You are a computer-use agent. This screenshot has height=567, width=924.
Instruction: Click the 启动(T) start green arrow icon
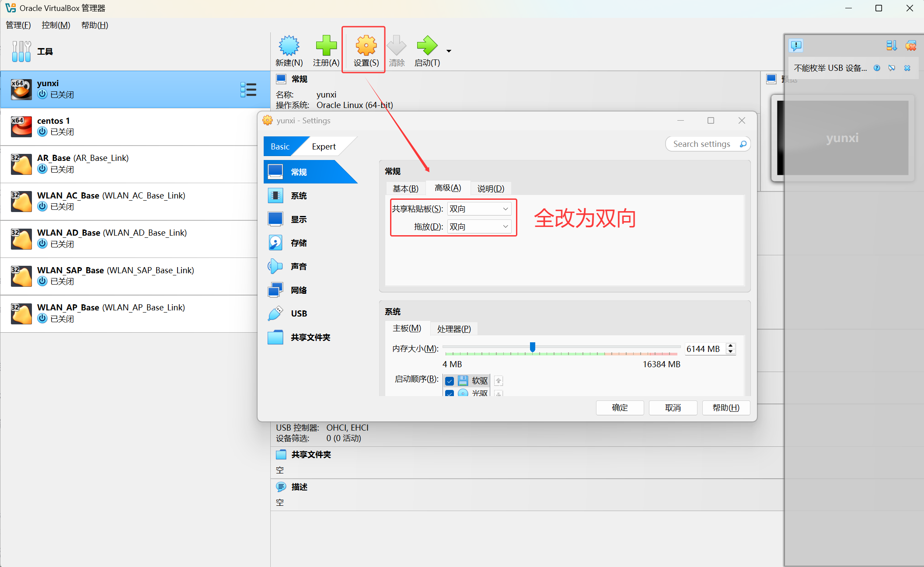click(427, 45)
